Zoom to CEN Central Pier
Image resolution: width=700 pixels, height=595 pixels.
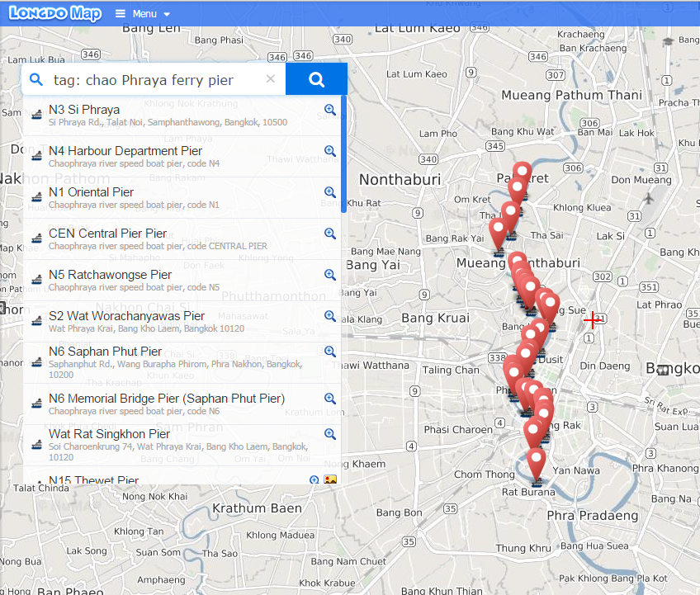pyautogui.click(x=330, y=234)
